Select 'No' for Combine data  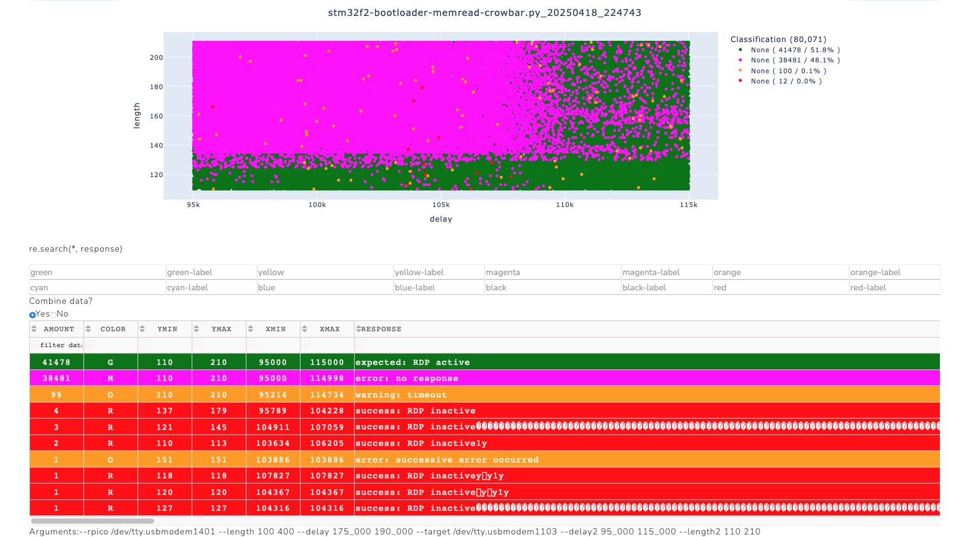click(x=53, y=315)
